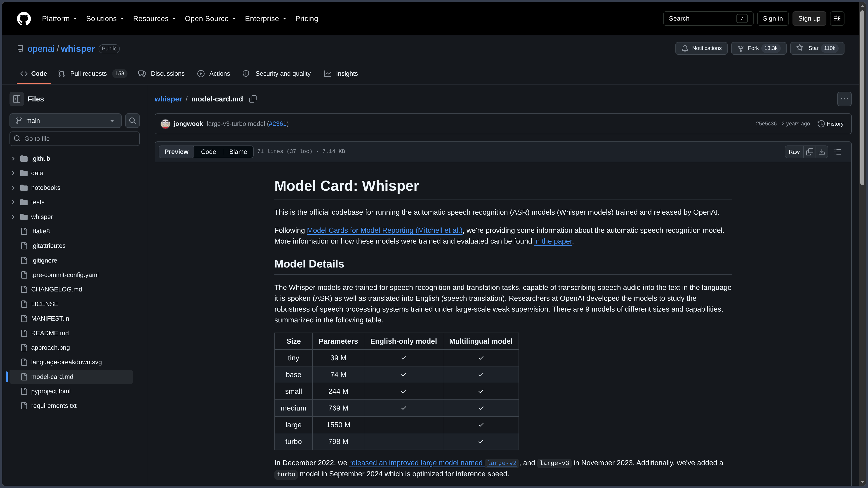Screen dimensions: 868x488
Task: Collapse the Files tree panel icon
Action: tap(17, 99)
